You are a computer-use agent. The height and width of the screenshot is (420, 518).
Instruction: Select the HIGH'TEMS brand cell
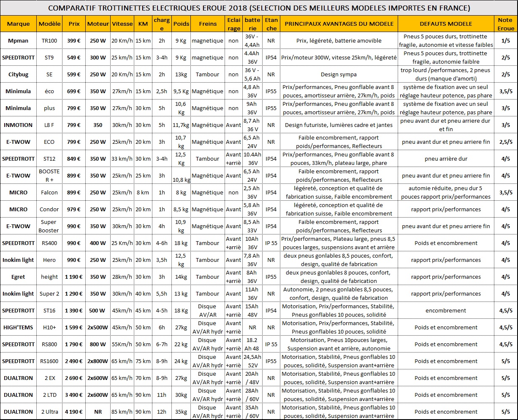coord(19,327)
